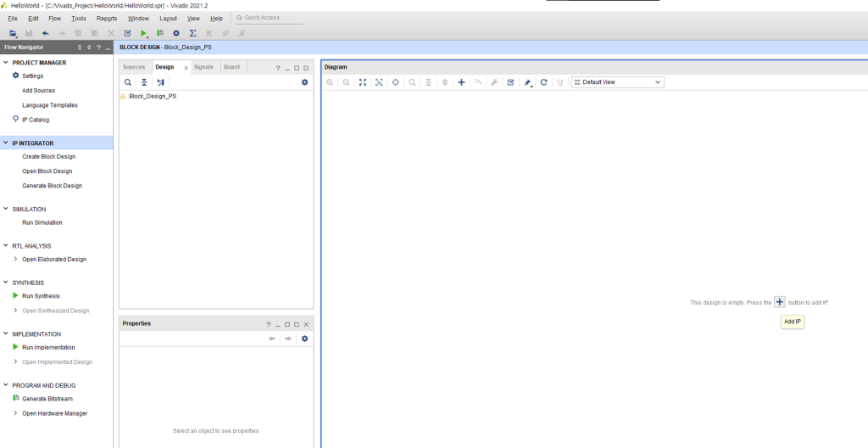Click Collapse All icon in Design panel
The height and width of the screenshot is (448, 868).
pyautogui.click(x=144, y=82)
